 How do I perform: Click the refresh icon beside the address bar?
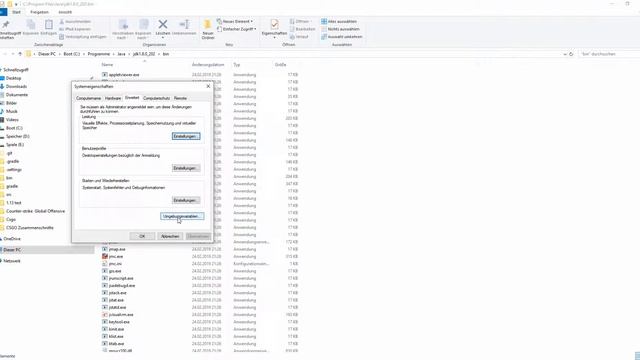[571, 54]
